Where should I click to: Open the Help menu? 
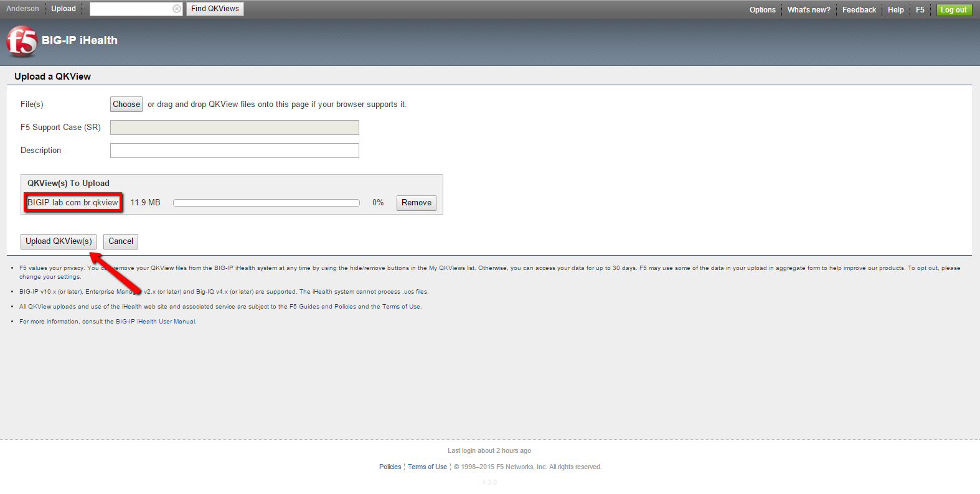point(895,10)
